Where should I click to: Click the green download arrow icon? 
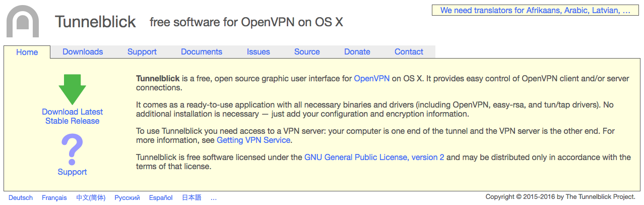tap(73, 89)
